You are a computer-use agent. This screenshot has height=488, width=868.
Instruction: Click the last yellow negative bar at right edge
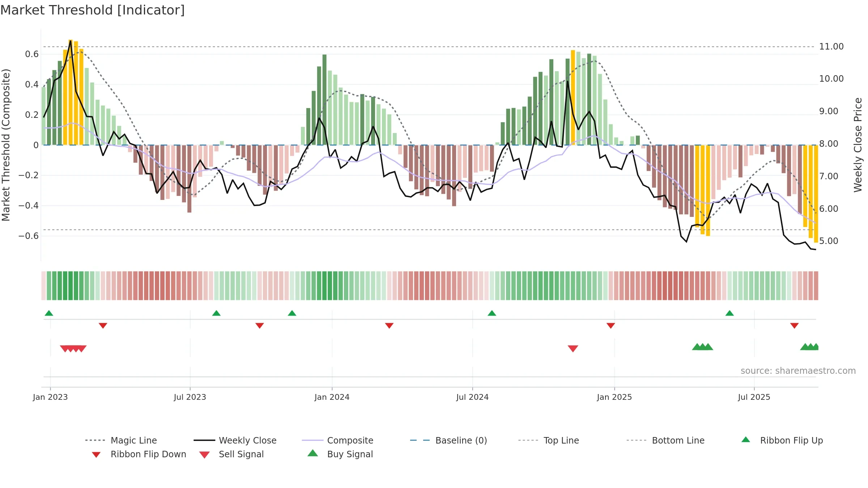coord(816,194)
